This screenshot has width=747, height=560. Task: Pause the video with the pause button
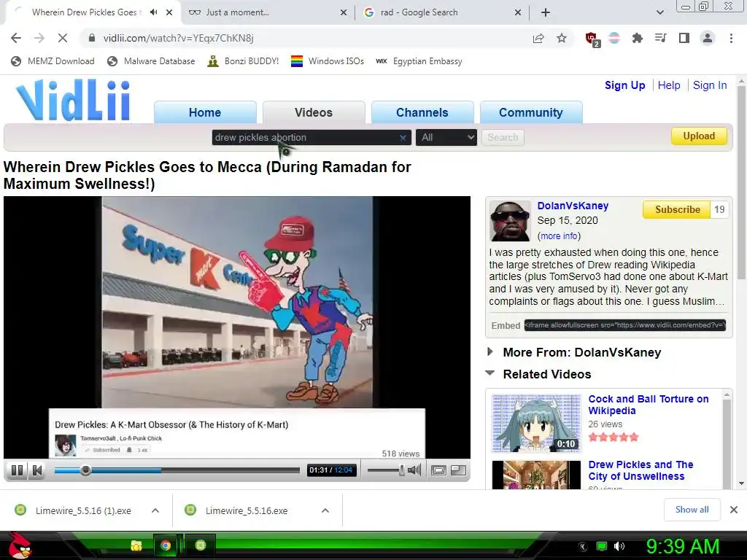pos(18,470)
